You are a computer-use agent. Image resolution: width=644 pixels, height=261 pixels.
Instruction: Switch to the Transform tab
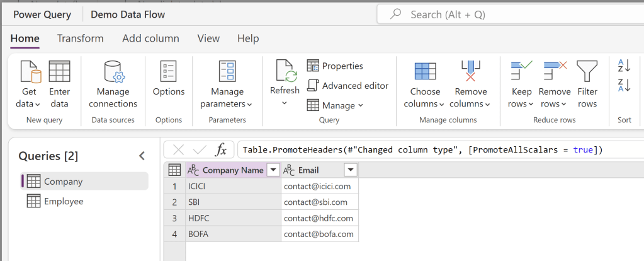80,38
